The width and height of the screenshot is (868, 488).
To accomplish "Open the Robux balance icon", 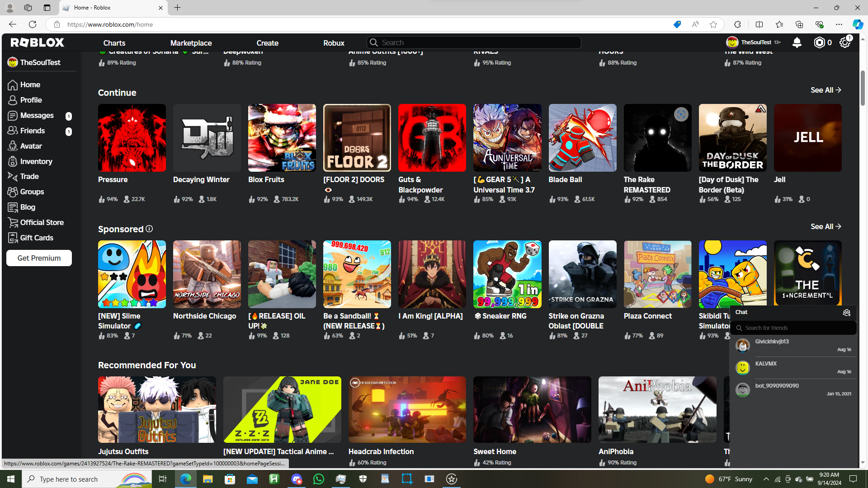I will click(819, 42).
